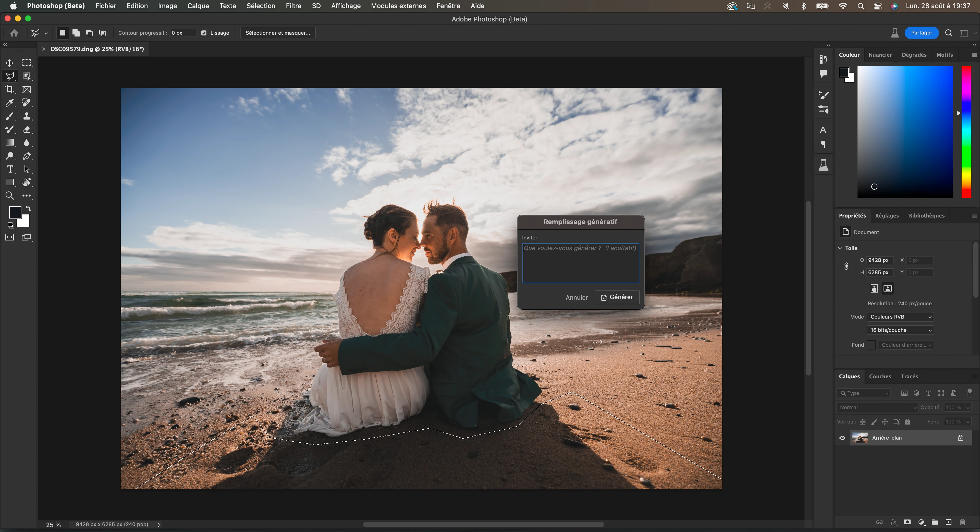Open the Couleurs RVB mode dropdown
Viewport: 980px width, 532px height.
coord(900,317)
